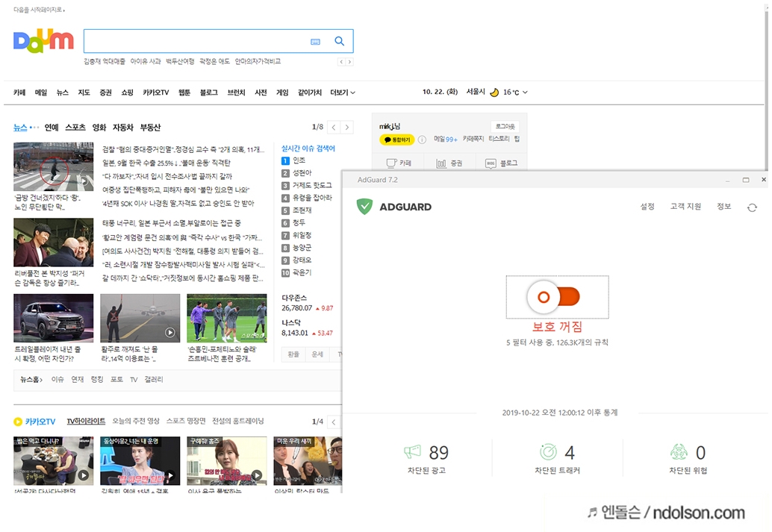Open 카페 shortcut with cup icon

[399, 163]
